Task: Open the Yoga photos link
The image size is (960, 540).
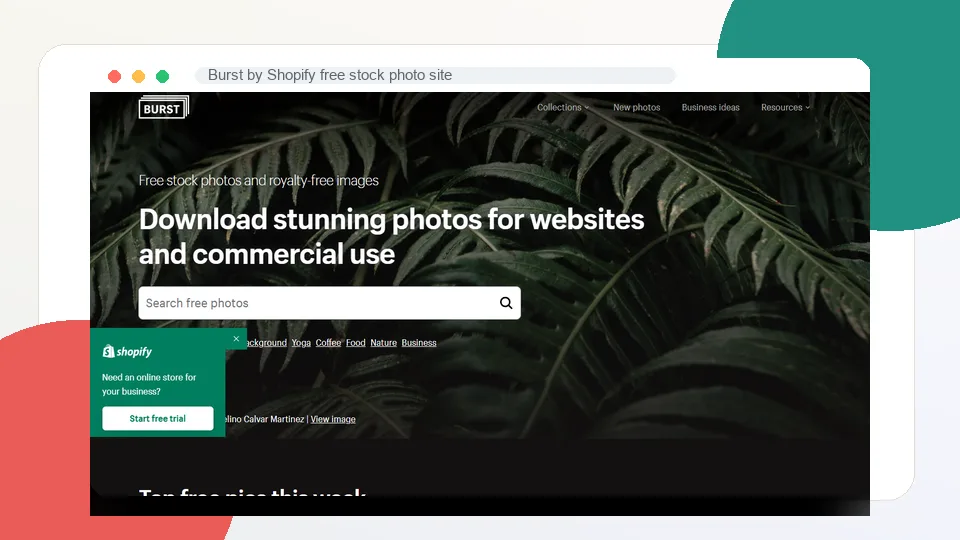Action: 301,343
